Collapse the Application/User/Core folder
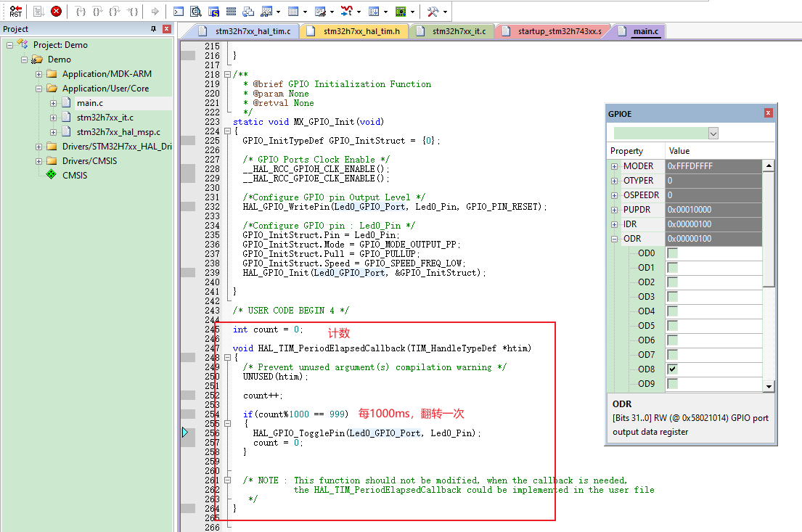Screen dimensions: 802x532 [x=39, y=89]
